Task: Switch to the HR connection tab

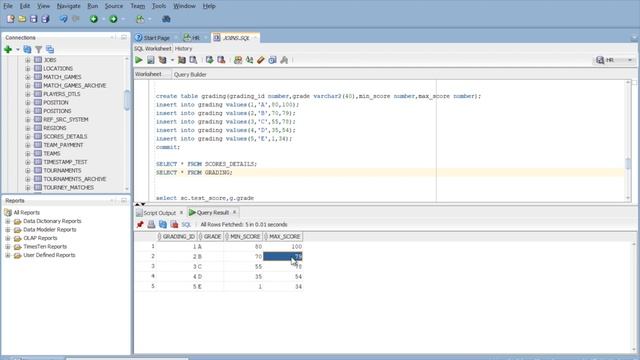Action: [192, 38]
